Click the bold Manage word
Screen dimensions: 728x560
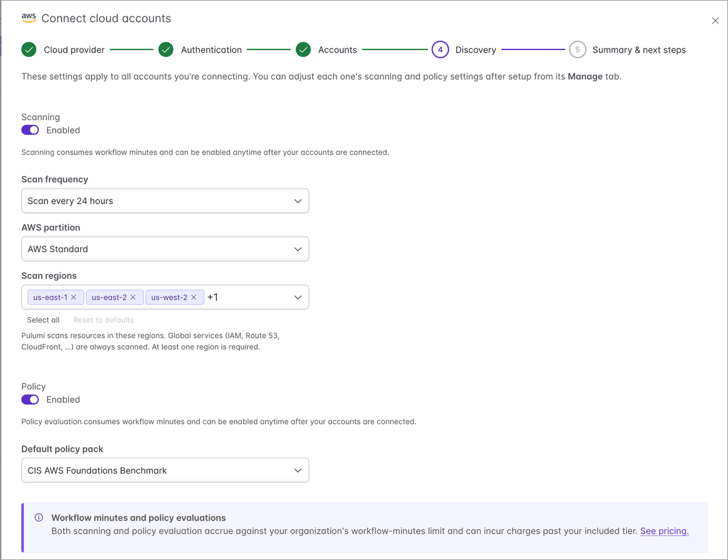tap(585, 76)
